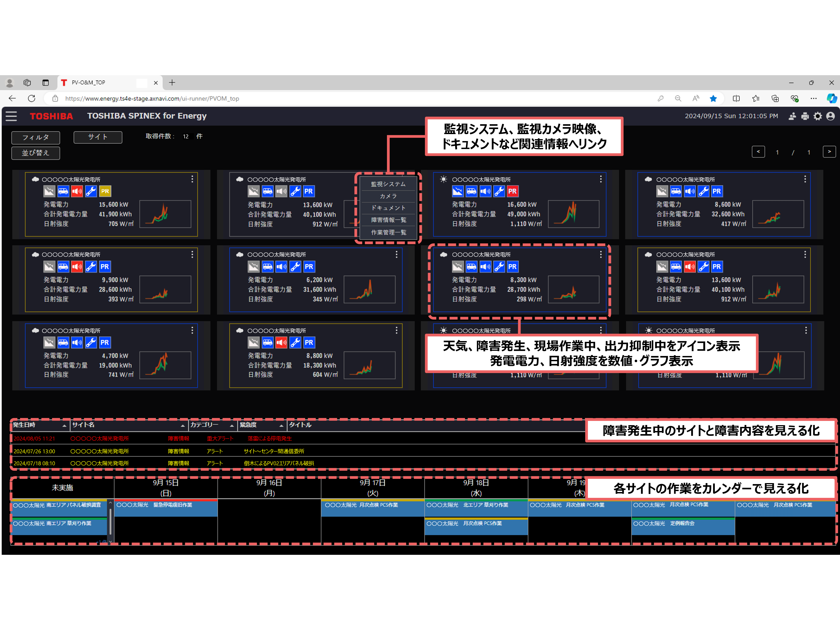Select 作業管理一覧 from the context menu
This screenshot has height=630, width=840.
pos(388,232)
